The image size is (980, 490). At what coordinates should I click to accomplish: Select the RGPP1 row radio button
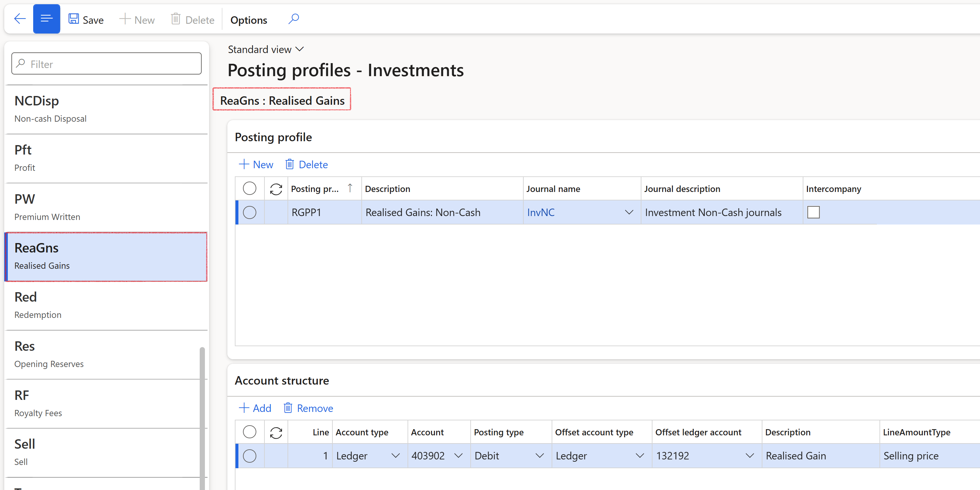pyautogui.click(x=249, y=212)
